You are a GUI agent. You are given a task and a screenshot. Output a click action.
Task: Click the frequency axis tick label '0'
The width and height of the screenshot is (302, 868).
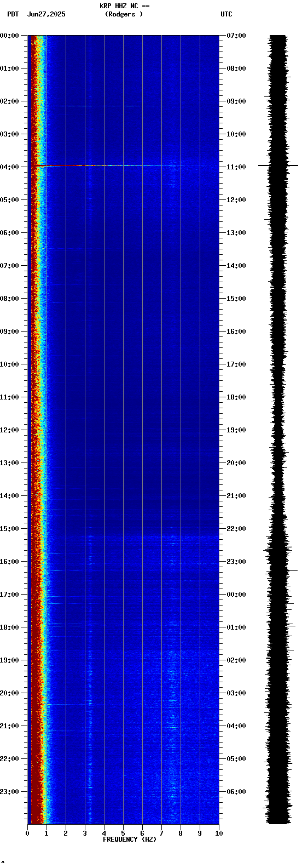pos(27,833)
